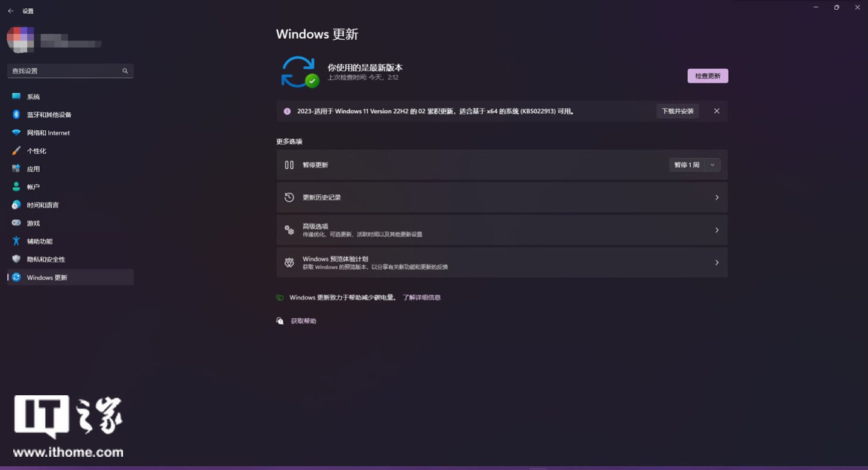This screenshot has width=868, height=470.
Task: Click the Time and language globe icon
Action: tap(16, 205)
